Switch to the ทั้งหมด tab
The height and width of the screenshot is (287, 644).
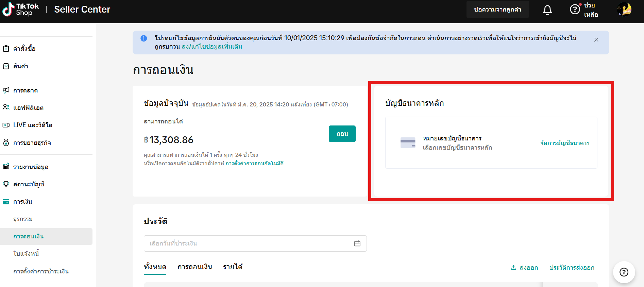tap(155, 267)
